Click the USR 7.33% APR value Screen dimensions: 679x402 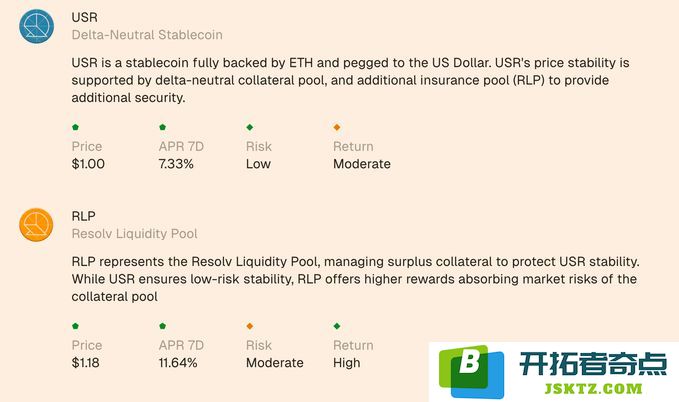(176, 164)
